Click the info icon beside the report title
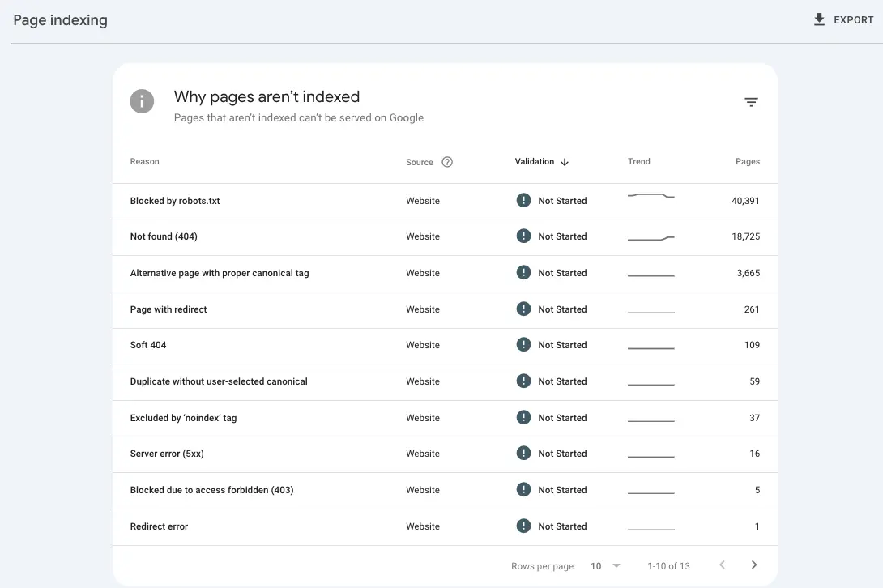The image size is (883, 588). pos(142,101)
